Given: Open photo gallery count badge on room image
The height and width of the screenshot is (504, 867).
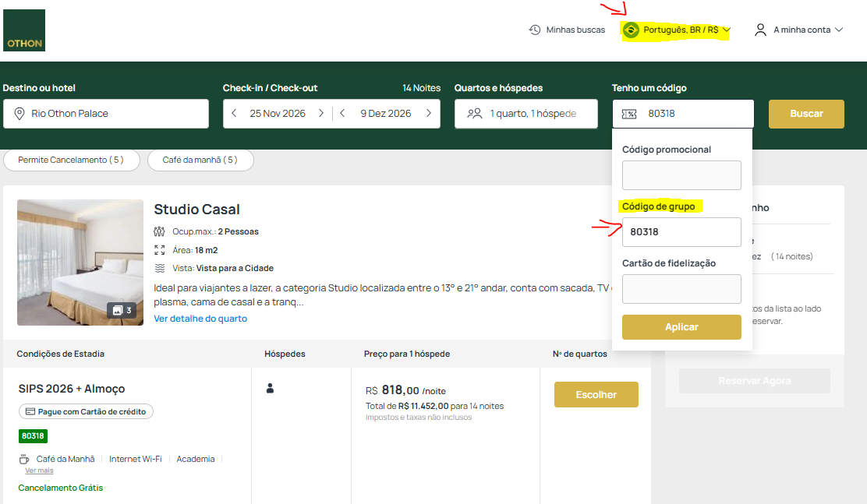Looking at the screenshot, I should tap(122, 310).
